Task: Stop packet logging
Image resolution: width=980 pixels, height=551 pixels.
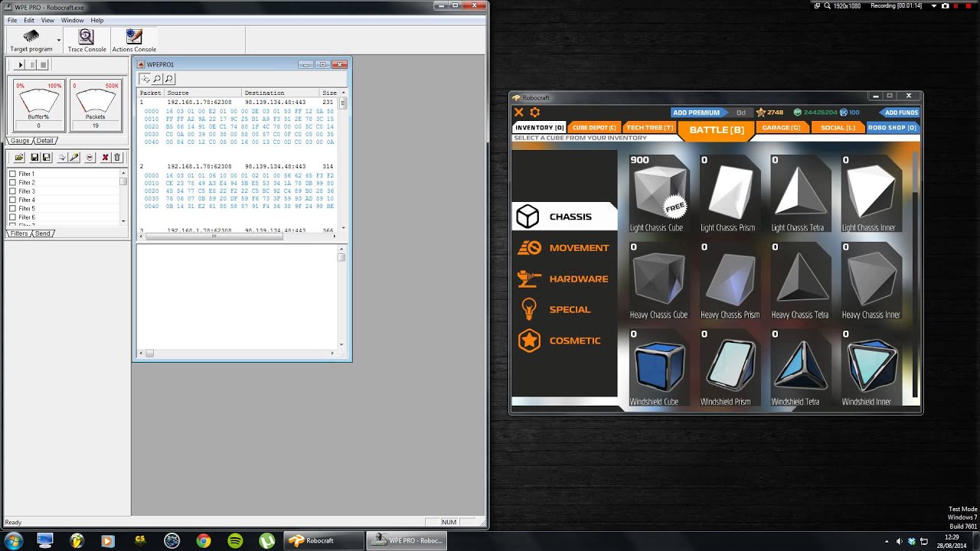Action: pos(44,65)
